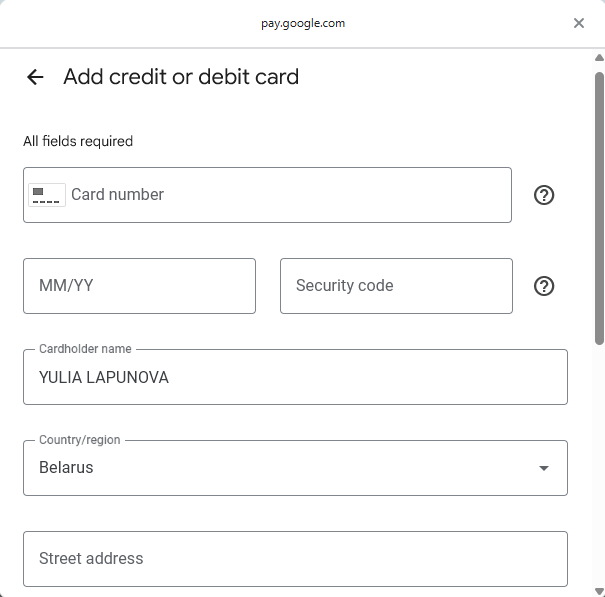Go back with the left arrow icon
This screenshot has height=597, width=605.
click(x=35, y=77)
